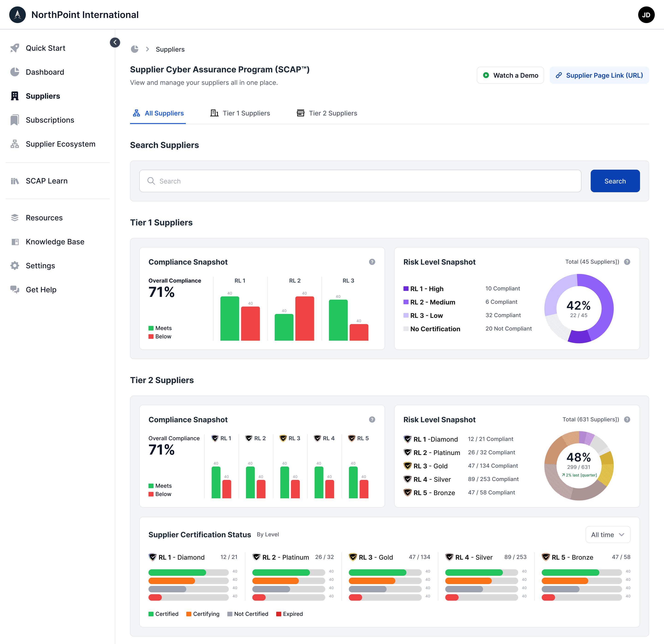This screenshot has width=664, height=644.
Task: Click into the supplier Search field
Action: click(360, 181)
